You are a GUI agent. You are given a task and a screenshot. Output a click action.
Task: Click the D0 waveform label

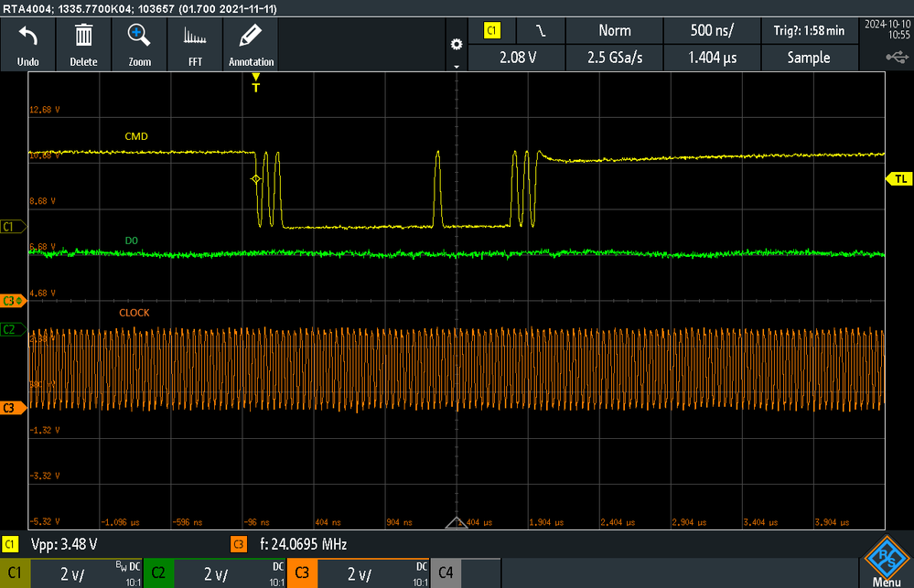pyautogui.click(x=131, y=241)
